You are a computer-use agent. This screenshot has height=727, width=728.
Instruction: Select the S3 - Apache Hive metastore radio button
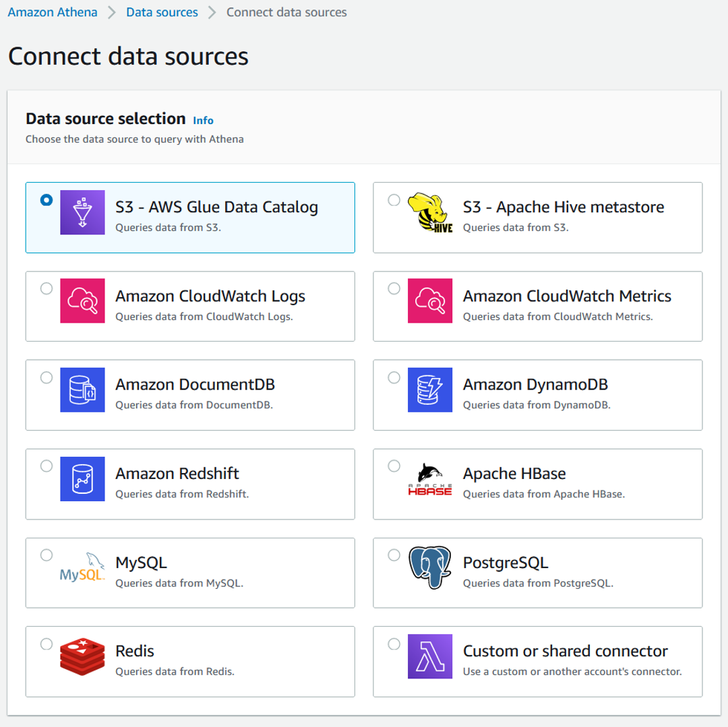click(x=394, y=200)
